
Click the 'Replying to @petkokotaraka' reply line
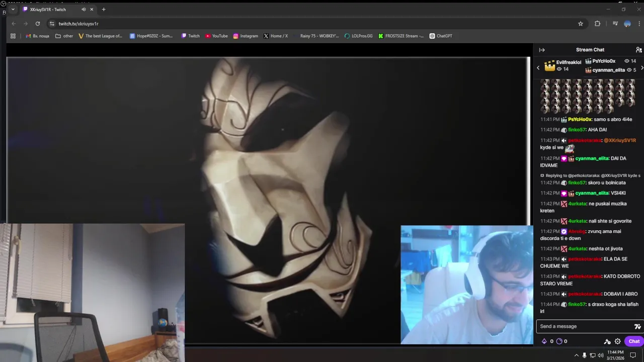[590, 175]
